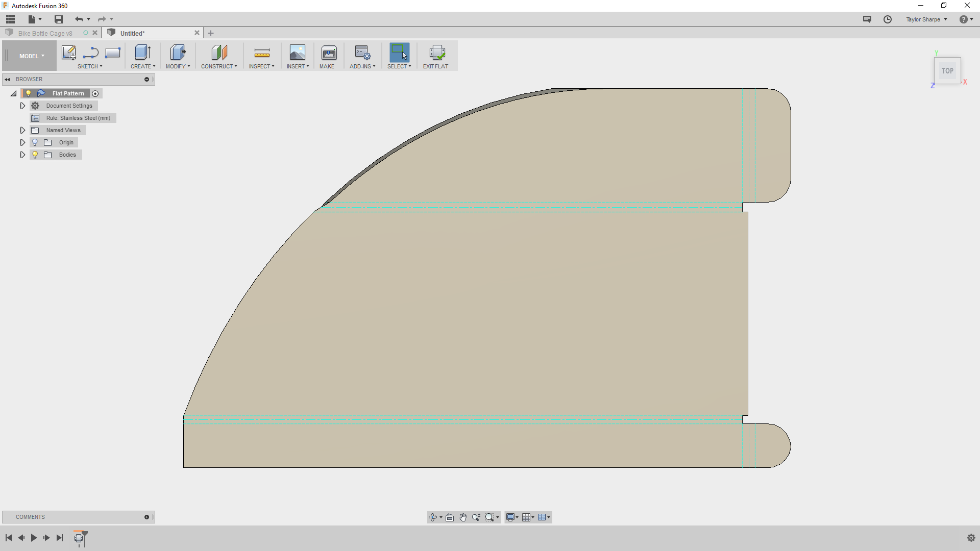980x551 pixels.
Task: Close the Untitled* document tab
Action: pos(197,33)
